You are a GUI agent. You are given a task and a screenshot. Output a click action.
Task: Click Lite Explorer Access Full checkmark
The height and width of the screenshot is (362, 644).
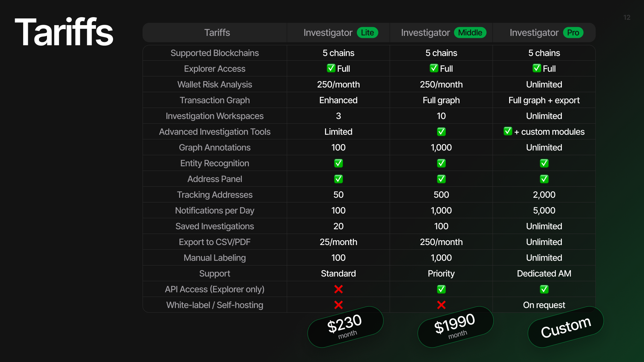click(x=331, y=68)
